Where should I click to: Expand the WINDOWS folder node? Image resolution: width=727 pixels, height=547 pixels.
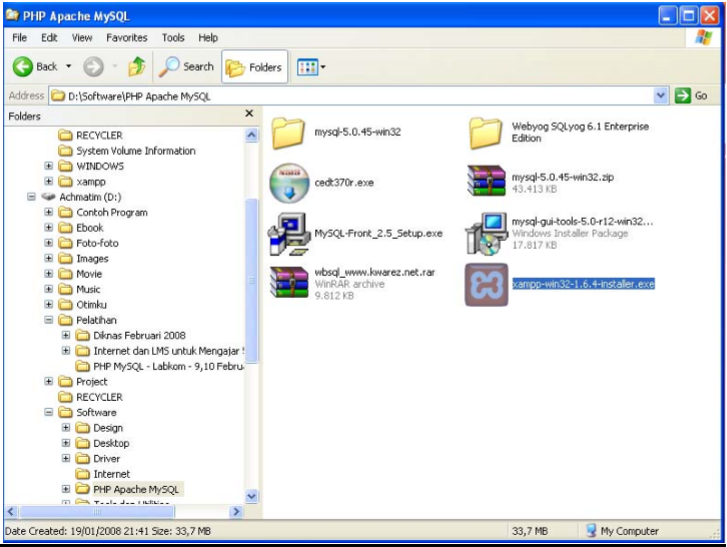pos(49,165)
